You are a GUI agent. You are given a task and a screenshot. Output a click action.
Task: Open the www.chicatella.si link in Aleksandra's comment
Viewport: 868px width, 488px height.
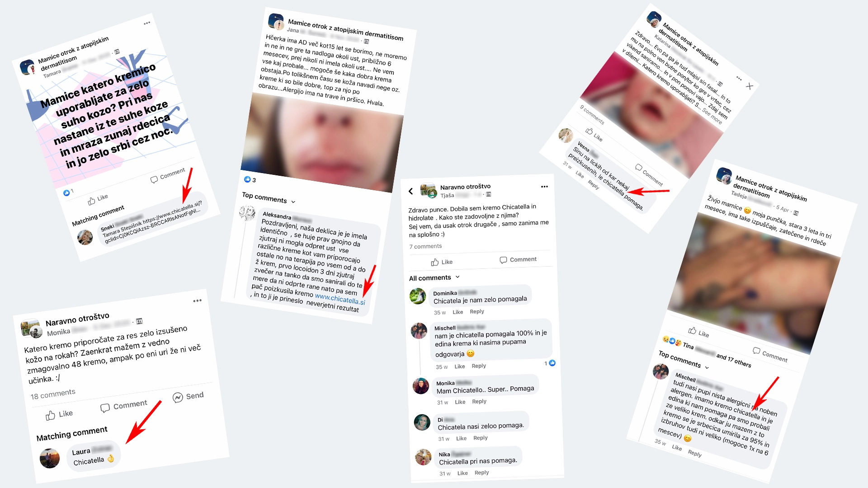340,299
